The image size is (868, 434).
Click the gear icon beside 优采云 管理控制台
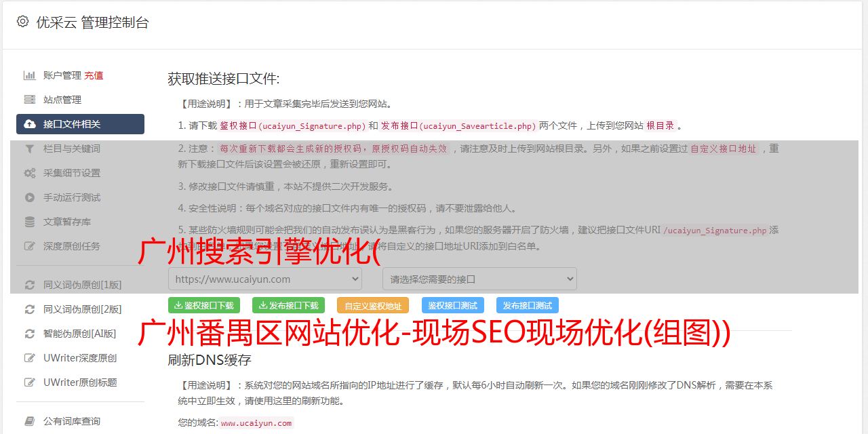point(22,22)
